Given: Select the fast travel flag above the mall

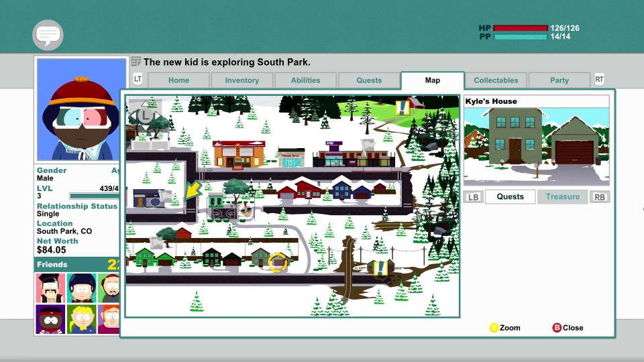Looking at the screenshot, I should (x=368, y=145).
